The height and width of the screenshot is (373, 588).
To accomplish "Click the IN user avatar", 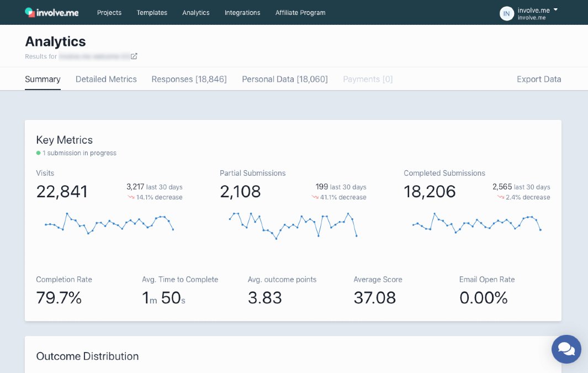I will 506,13.
